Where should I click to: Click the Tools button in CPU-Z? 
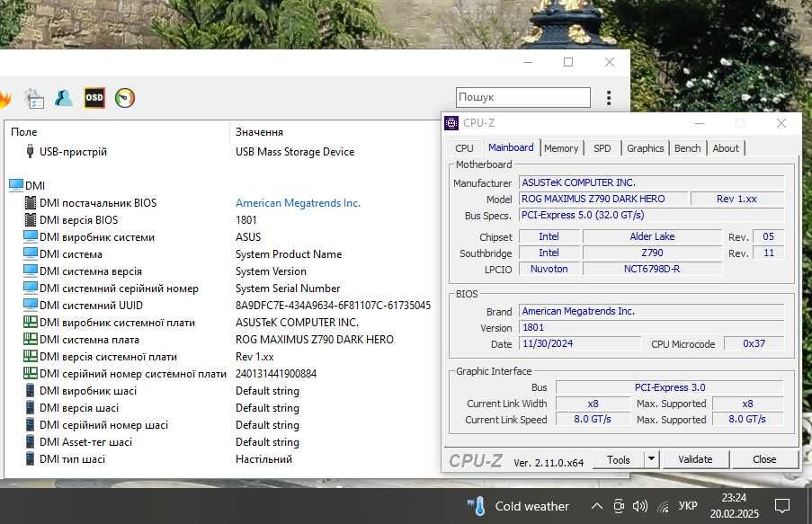pyautogui.click(x=619, y=459)
